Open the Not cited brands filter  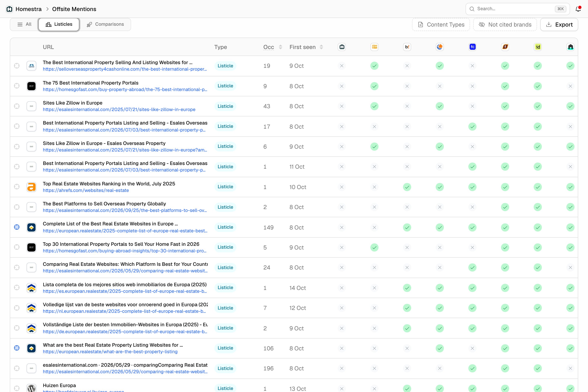click(x=505, y=24)
